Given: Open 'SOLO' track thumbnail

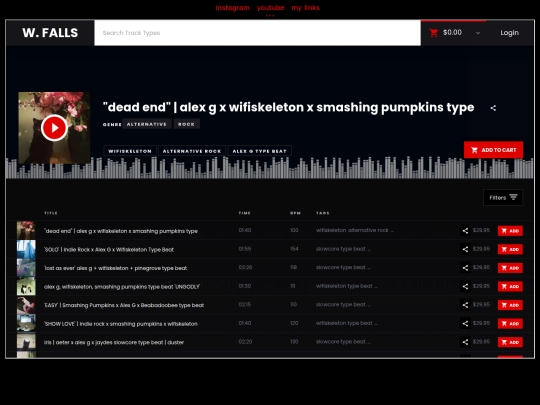Looking at the screenshot, I should tap(26, 249).
